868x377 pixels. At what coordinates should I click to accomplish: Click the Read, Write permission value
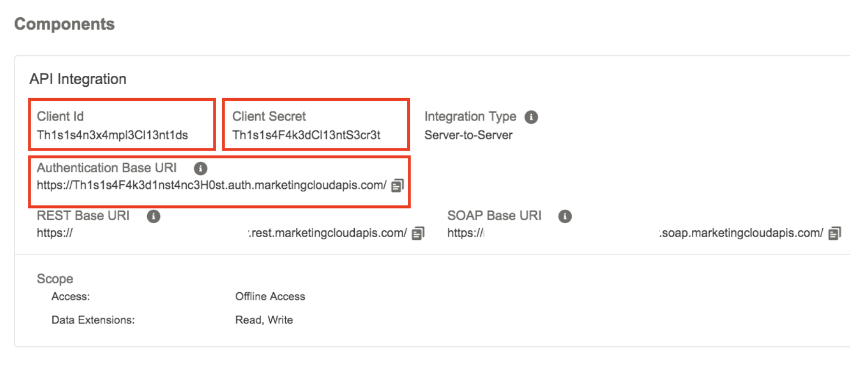(264, 320)
